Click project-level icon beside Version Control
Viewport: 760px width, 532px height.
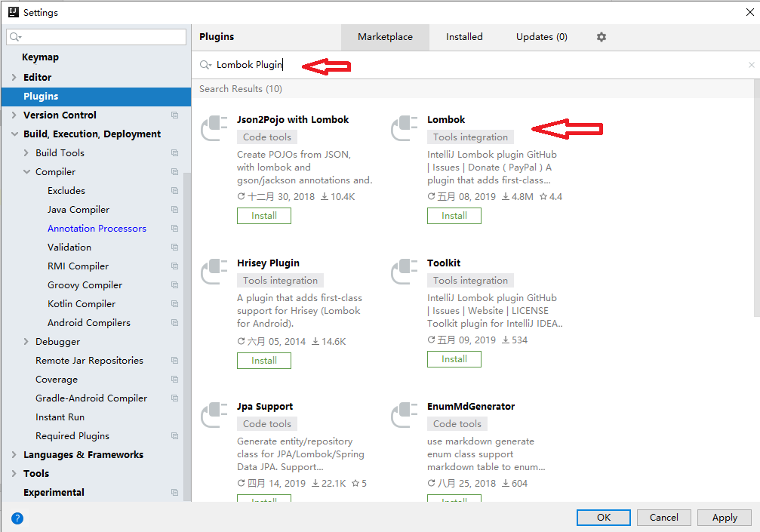[174, 115]
